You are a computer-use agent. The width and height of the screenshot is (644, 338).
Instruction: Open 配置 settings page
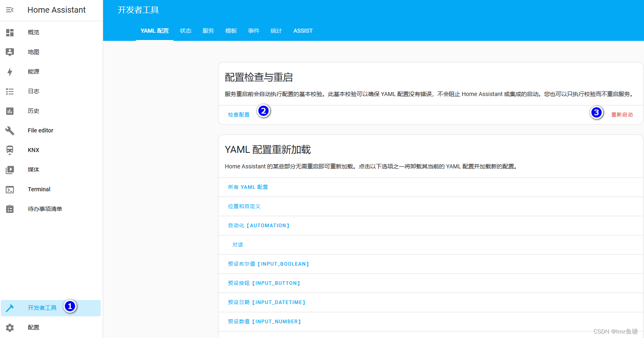[51, 327]
